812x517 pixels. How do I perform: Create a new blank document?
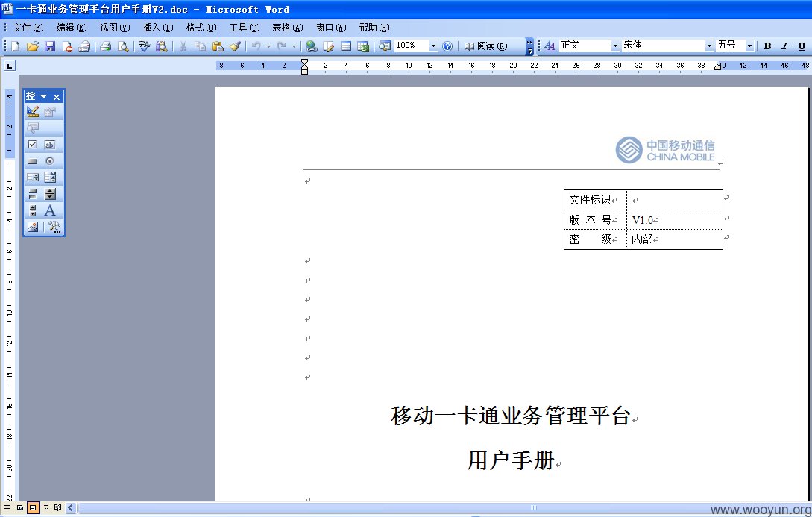[16, 46]
